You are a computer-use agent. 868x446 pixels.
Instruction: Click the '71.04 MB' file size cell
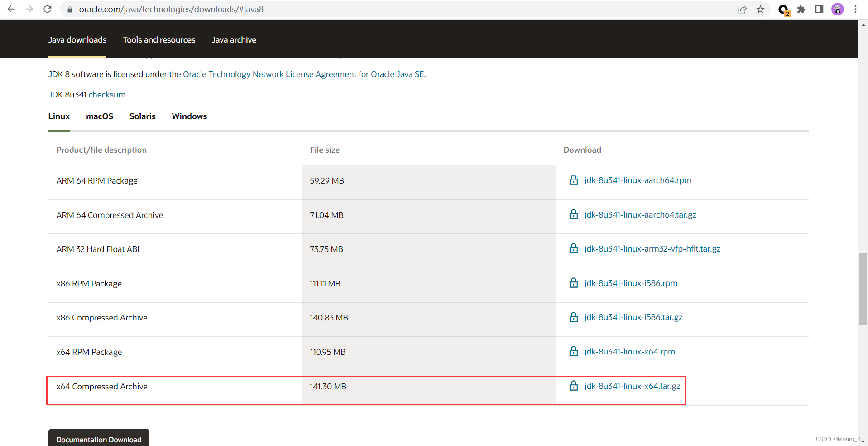coord(428,217)
